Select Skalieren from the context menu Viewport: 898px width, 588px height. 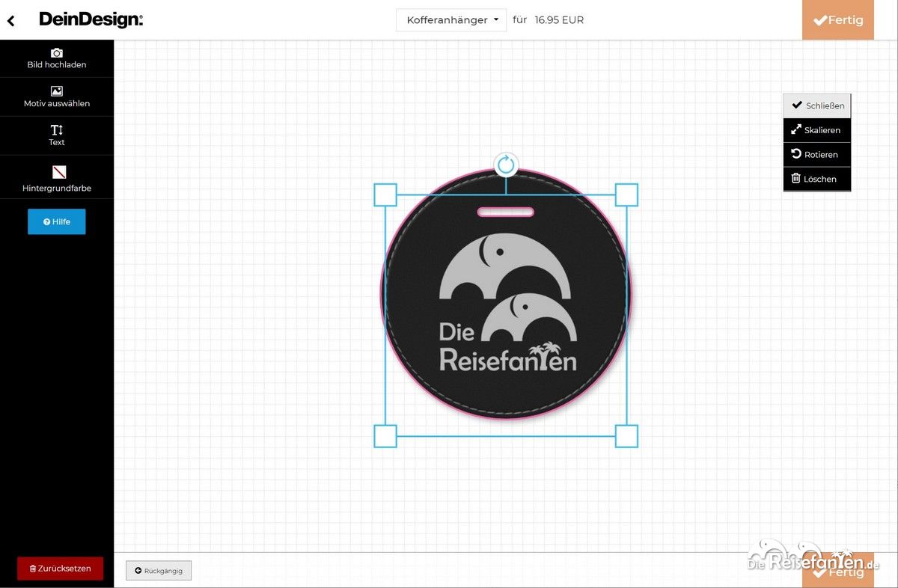[817, 130]
